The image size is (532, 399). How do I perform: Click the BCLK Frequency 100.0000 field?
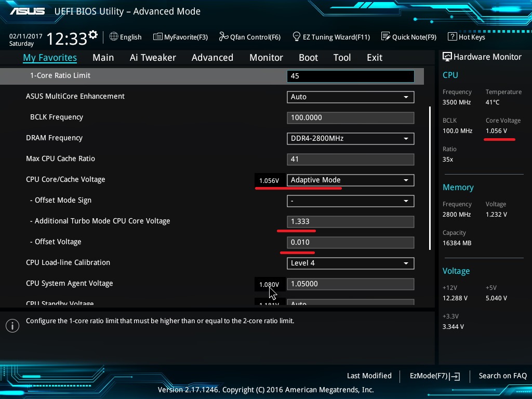point(351,118)
